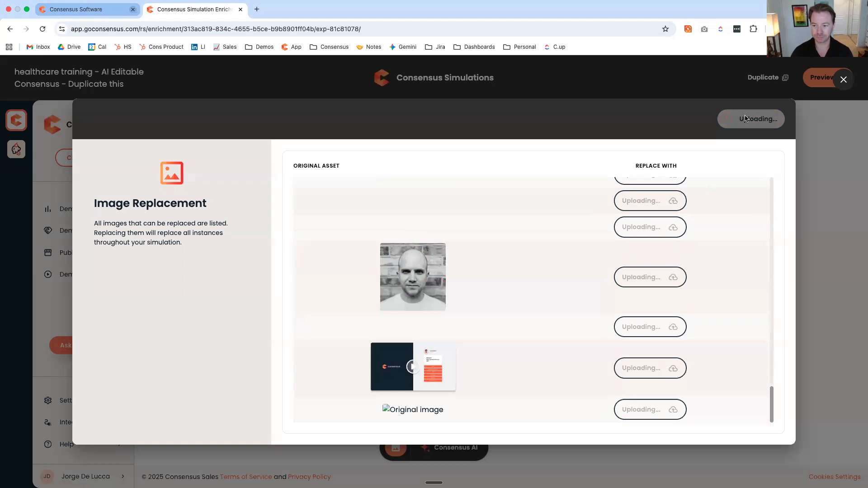Image resolution: width=868 pixels, height=488 pixels.
Task: Click the Consensus logo next to Consensus Simulations
Action: (382, 77)
